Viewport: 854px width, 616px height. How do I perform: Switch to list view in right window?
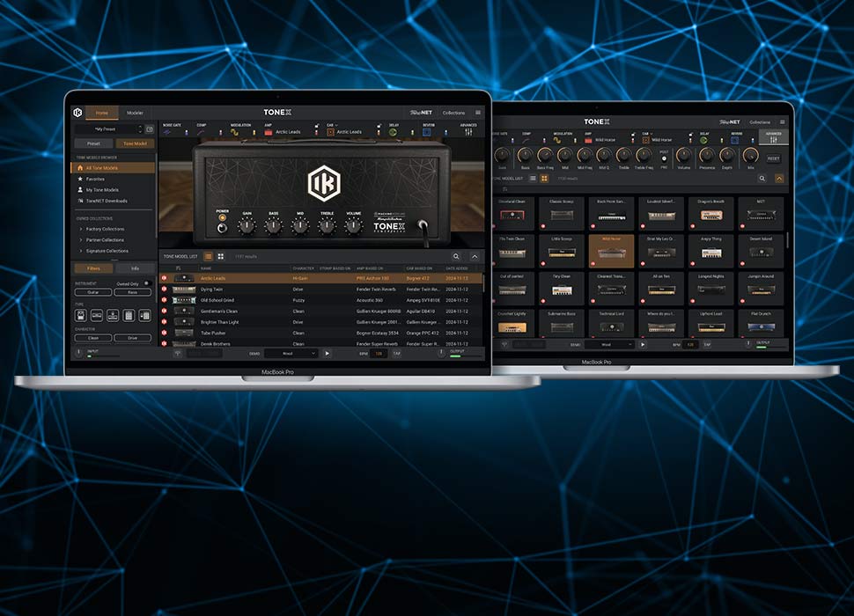(x=533, y=179)
